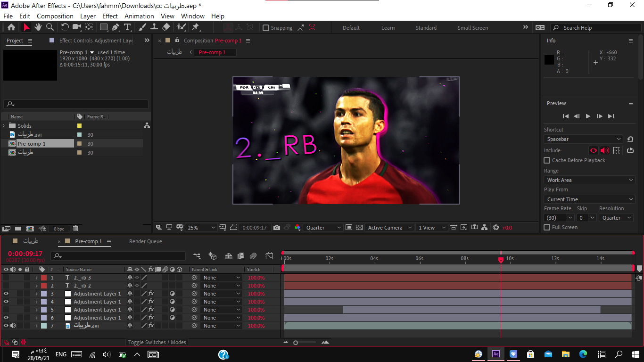Open the Spacebar shortcut dropdown

(583, 139)
